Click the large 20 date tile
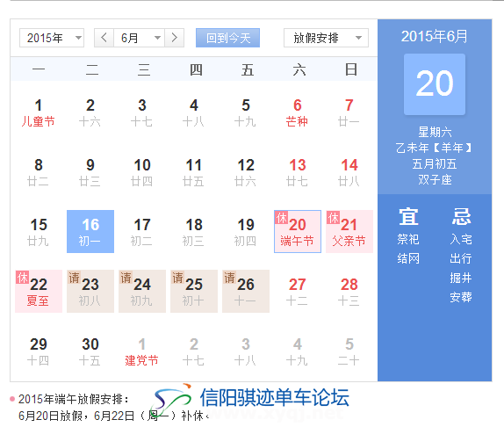Viewport: 504px width, 427px height. [x=435, y=84]
